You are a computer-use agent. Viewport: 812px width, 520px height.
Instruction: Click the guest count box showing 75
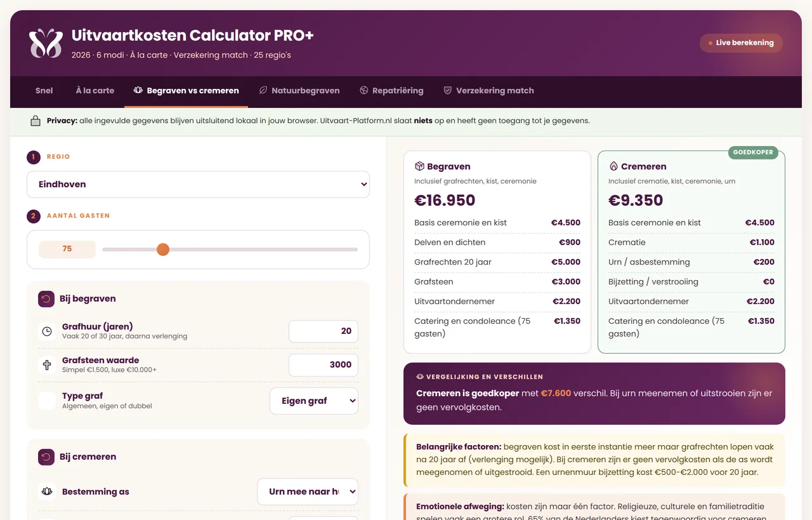coord(67,250)
